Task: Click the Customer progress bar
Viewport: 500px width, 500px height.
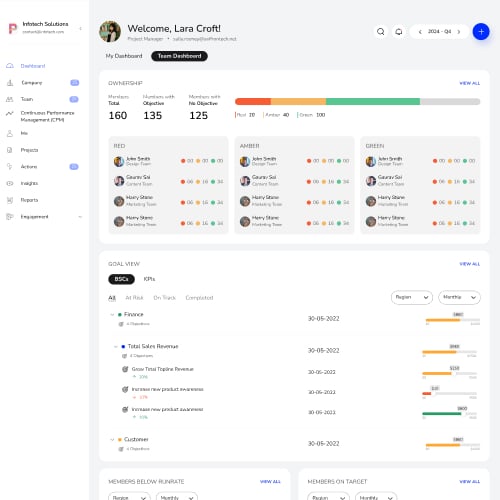Action: click(453, 445)
